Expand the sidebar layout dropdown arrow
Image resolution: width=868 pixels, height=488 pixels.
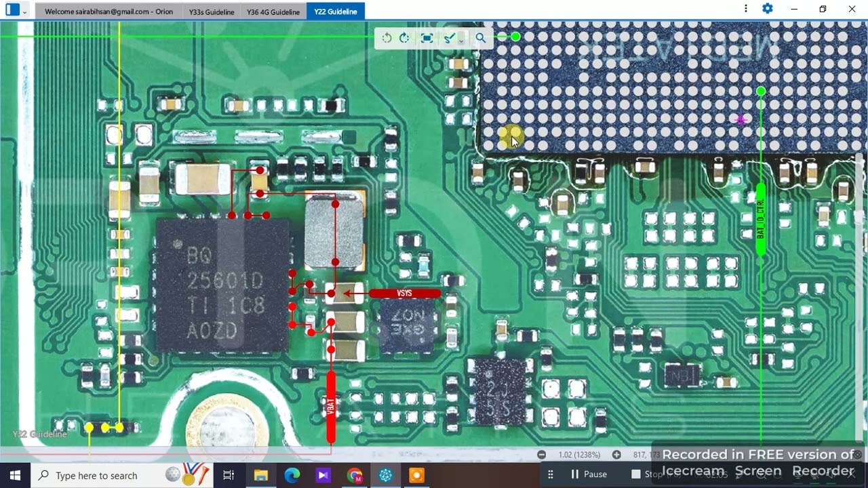(x=24, y=12)
